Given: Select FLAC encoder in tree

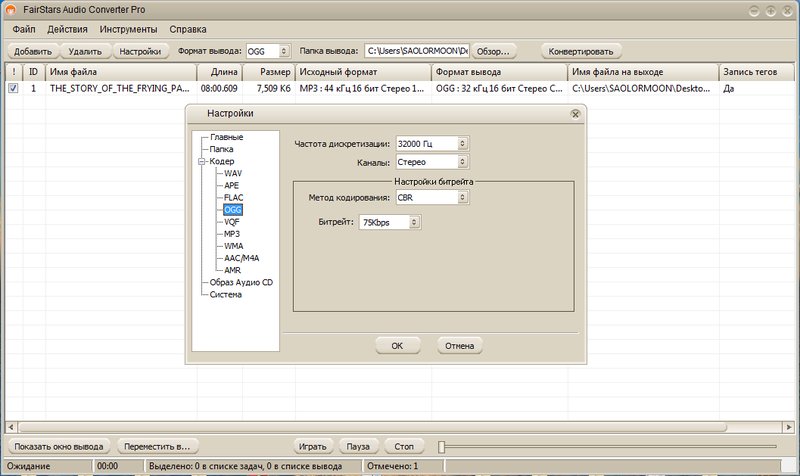Looking at the screenshot, I should pyautogui.click(x=233, y=198).
